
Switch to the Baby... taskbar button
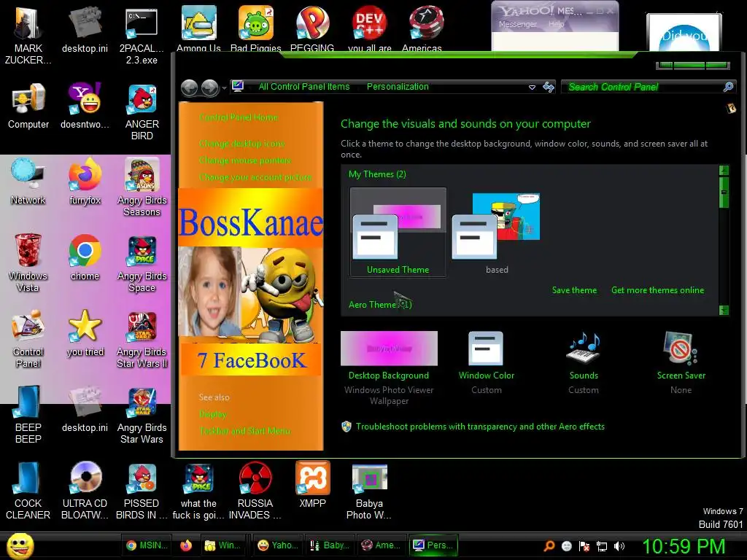pyautogui.click(x=329, y=545)
